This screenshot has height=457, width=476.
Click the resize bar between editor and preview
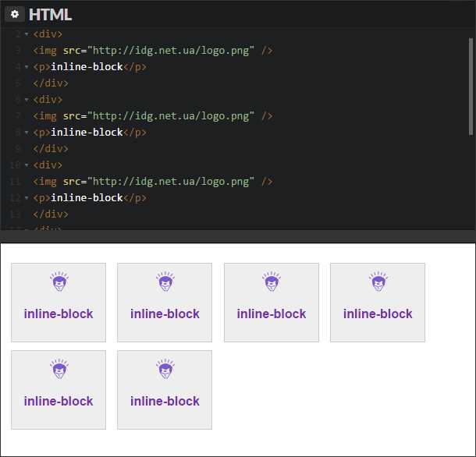click(238, 236)
